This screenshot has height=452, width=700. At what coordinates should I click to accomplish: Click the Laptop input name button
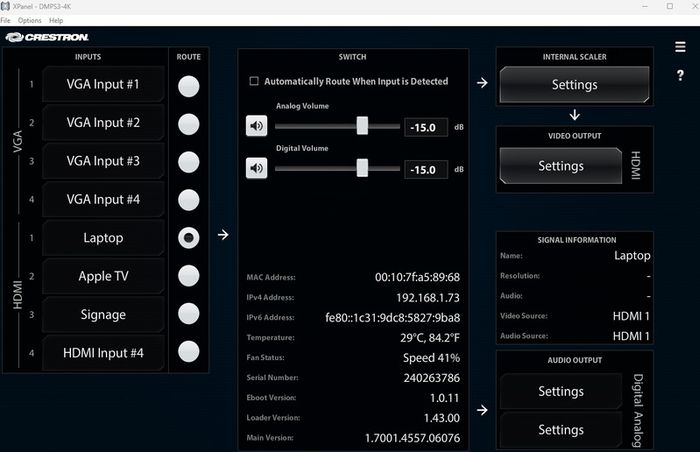pyautogui.click(x=103, y=238)
